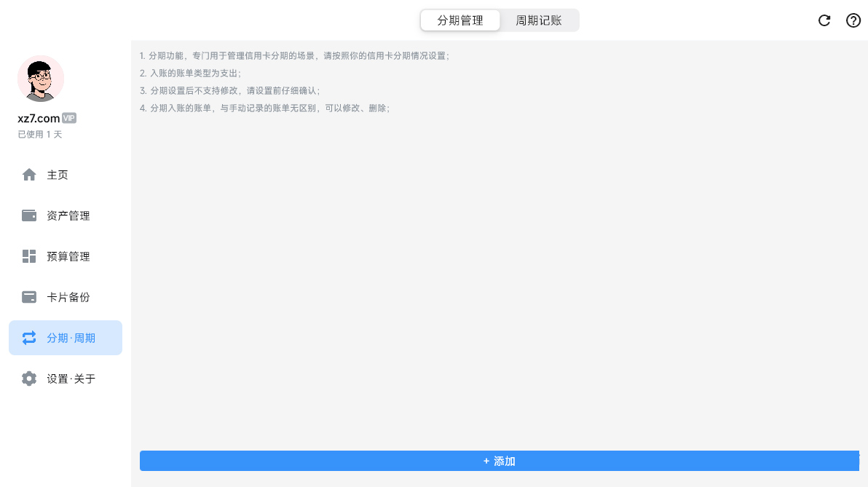Click note 2 入账的账单类型为支出
The image size is (868, 487).
(x=191, y=73)
